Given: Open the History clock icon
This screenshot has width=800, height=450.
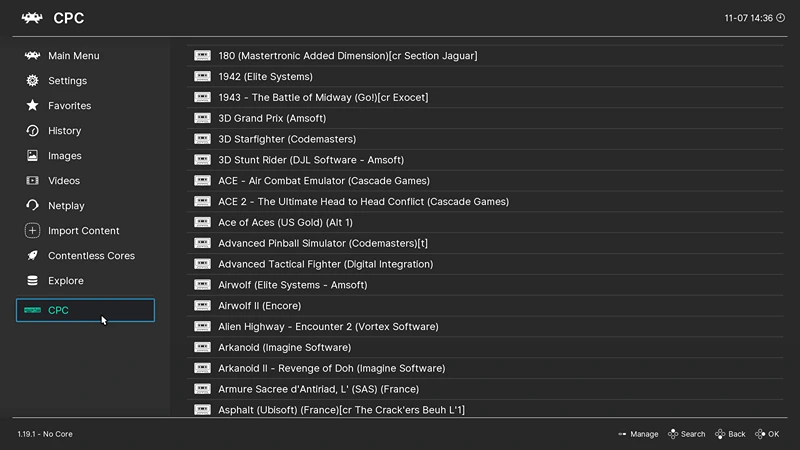Looking at the screenshot, I should [32, 131].
